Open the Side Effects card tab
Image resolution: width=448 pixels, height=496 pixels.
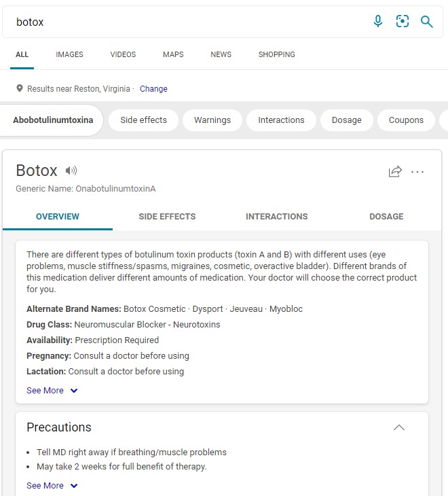point(167,217)
